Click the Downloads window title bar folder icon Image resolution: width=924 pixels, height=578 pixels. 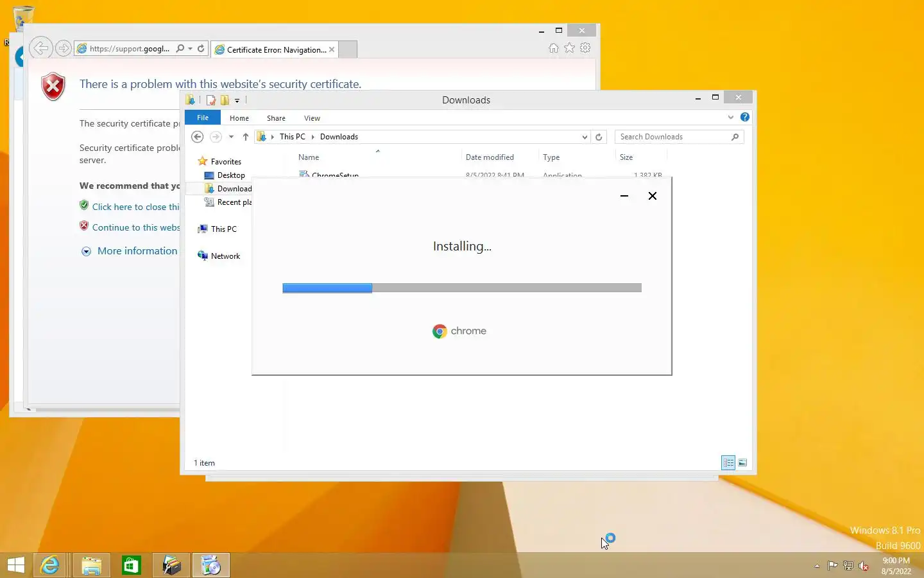191,100
